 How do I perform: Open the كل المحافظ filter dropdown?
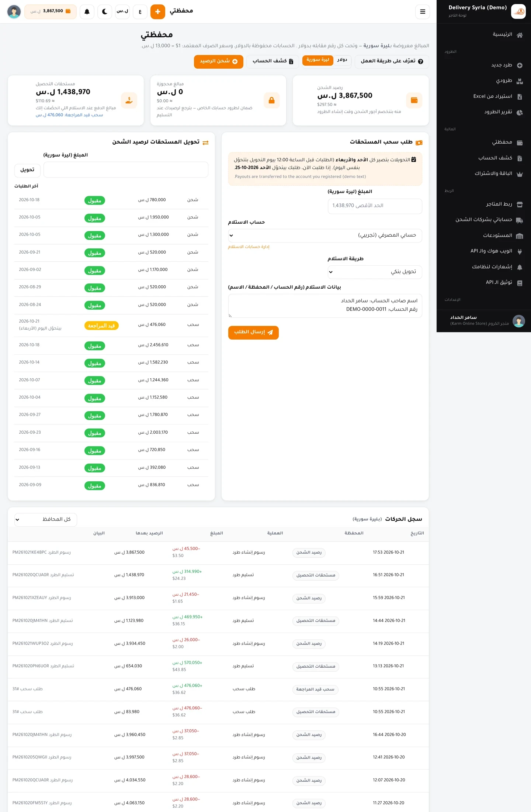[46, 519]
